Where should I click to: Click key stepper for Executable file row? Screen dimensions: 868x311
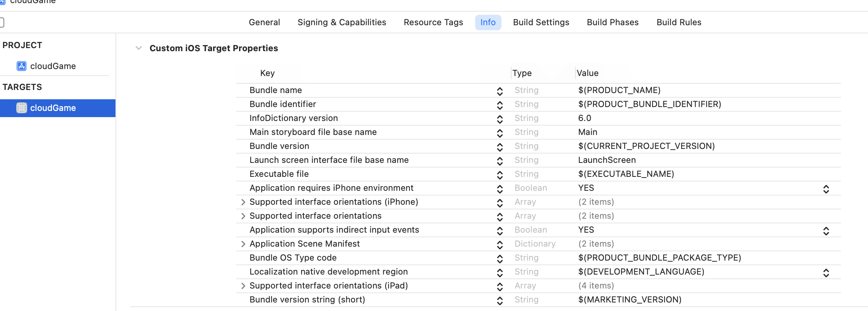(x=500, y=175)
